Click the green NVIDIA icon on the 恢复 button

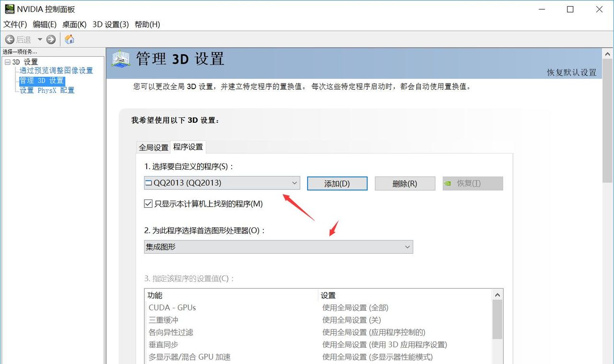pyautogui.click(x=448, y=183)
